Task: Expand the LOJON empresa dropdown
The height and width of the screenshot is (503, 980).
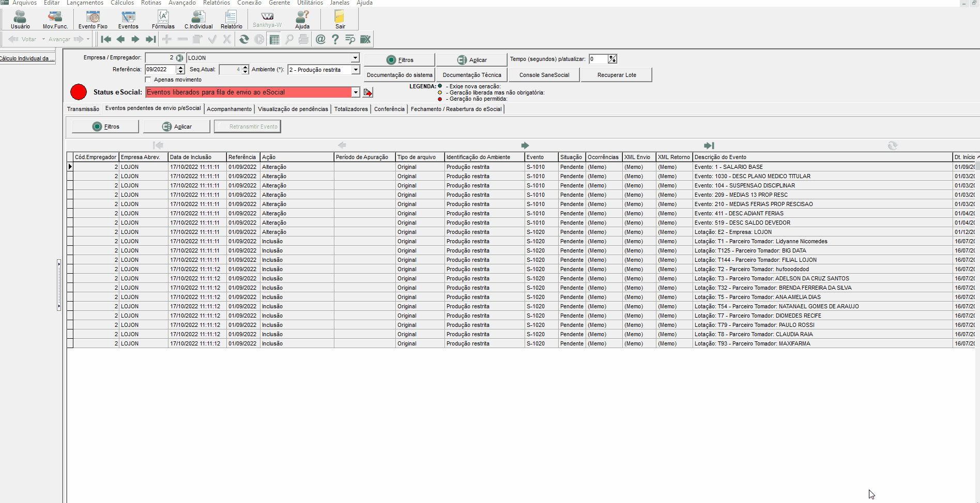Action: pyautogui.click(x=355, y=58)
